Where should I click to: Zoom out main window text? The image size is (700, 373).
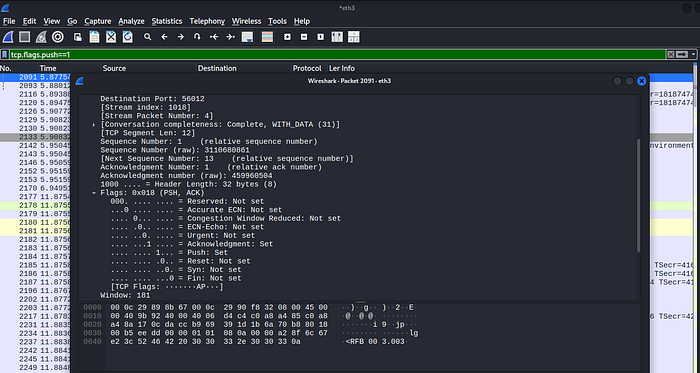pos(304,37)
